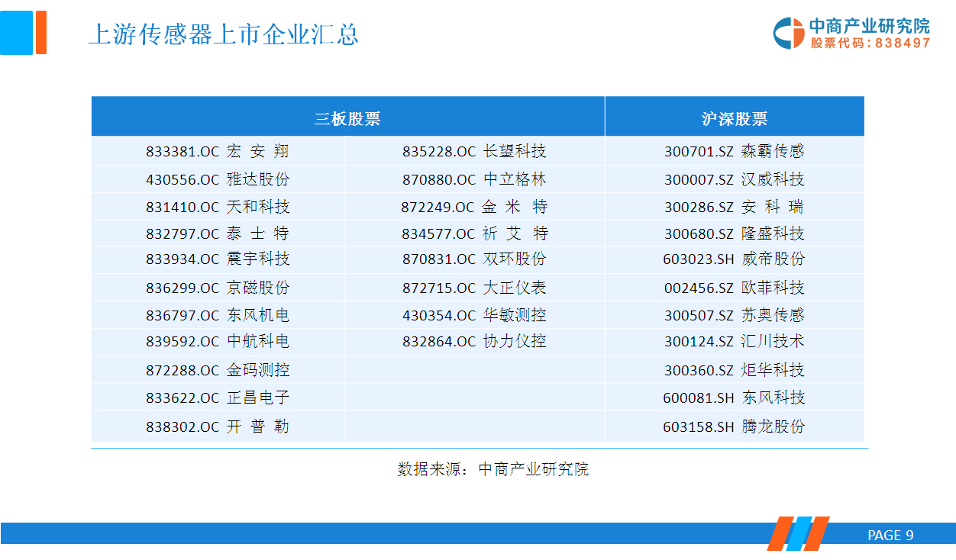Select the 430556.OC 雅达股份 cell
This screenshot has width=956, height=560.
[218, 179]
